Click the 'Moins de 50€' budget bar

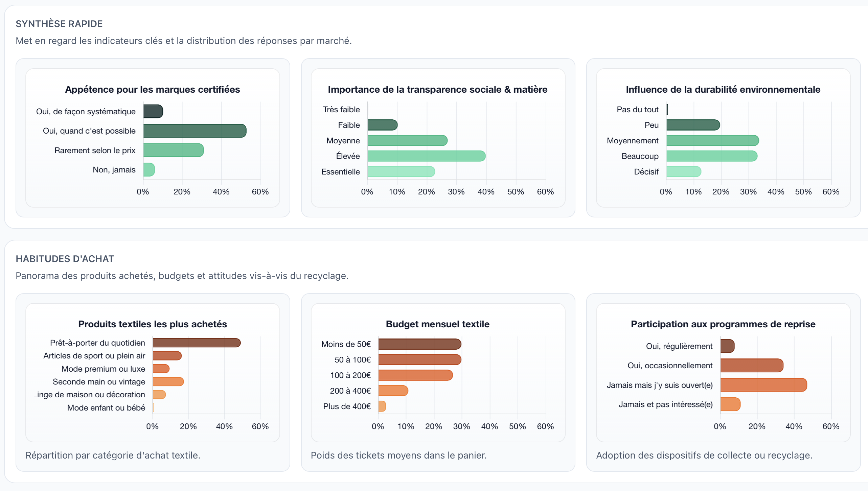pos(419,344)
